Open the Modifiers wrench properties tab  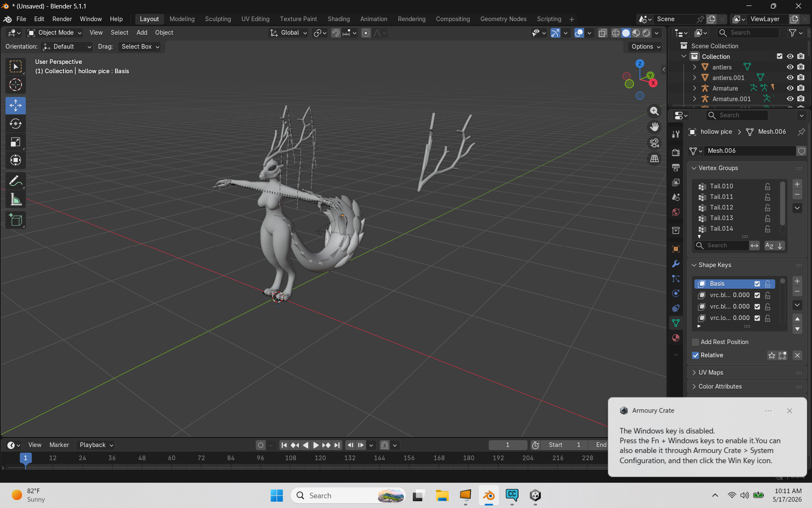pyautogui.click(x=676, y=264)
